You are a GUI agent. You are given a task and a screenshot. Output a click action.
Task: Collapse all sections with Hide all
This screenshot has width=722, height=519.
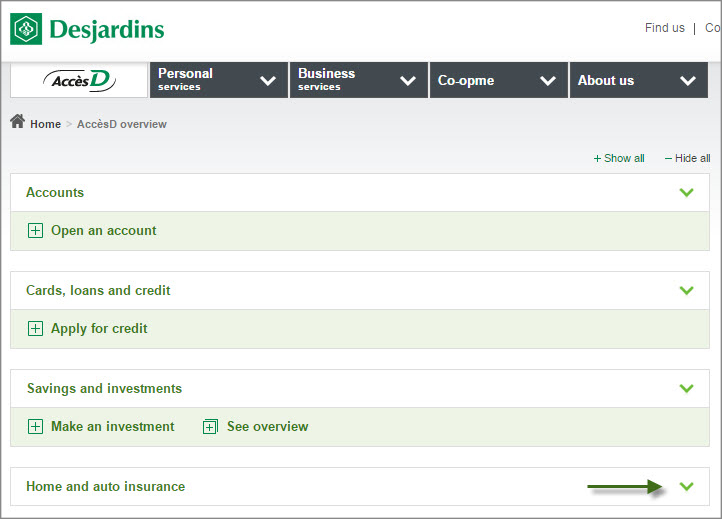[688, 158]
